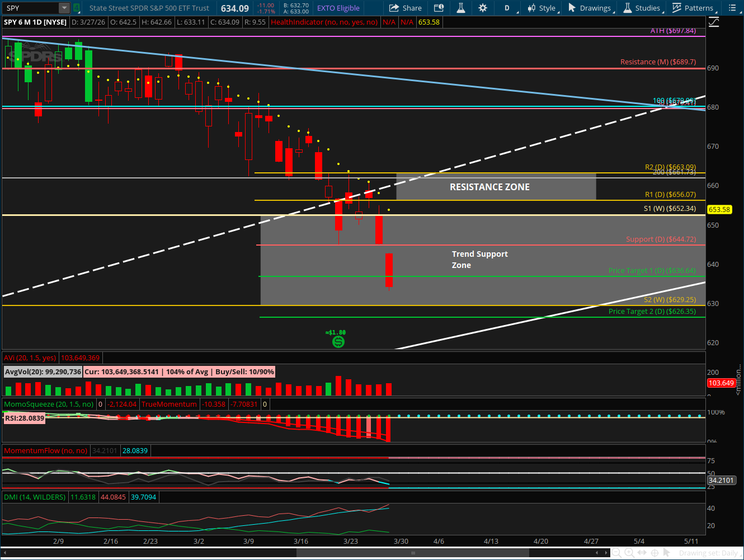Viewport: 744px width, 560px height.
Task: Select the pointer arrow tool at bottom
Action: pyautogui.click(x=666, y=553)
